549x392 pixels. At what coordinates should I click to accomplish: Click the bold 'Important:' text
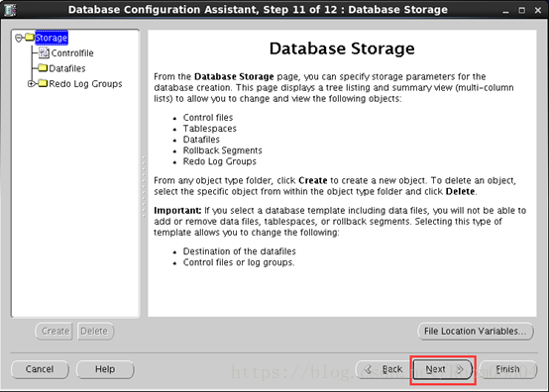(x=177, y=211)
